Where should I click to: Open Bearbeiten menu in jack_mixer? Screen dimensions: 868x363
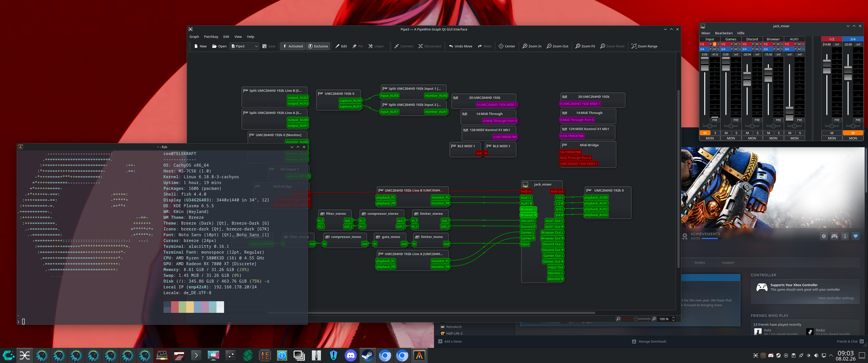(723, 33)
